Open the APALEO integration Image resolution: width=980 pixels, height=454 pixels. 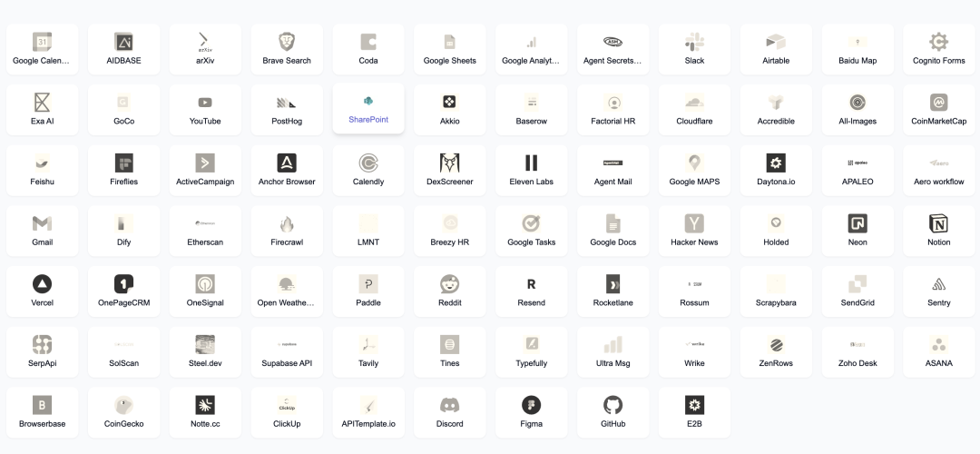857,171
